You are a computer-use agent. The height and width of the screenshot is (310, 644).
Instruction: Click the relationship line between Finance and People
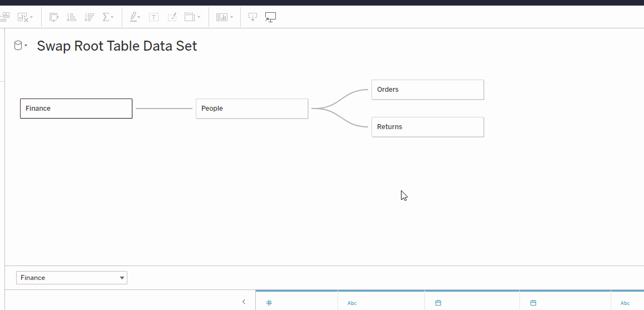[x=164, y=109]
